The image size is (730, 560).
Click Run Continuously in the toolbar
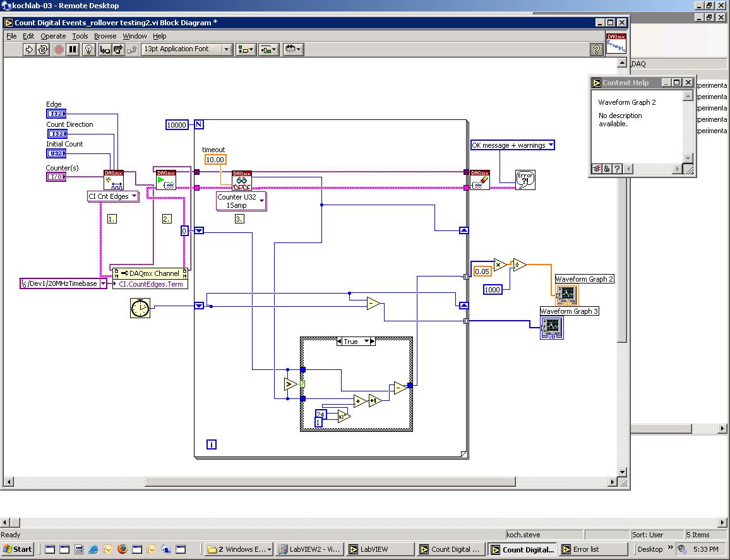coord(43,49)
